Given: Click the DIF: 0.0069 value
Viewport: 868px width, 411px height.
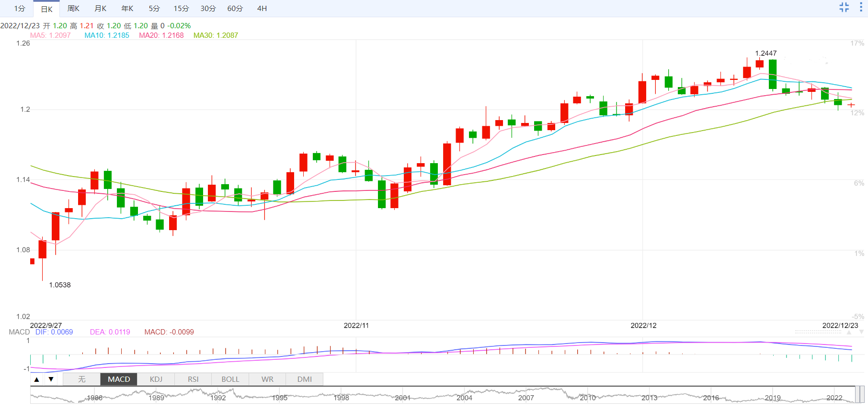Looking at the screenshot, I should (x=54, y=332).
